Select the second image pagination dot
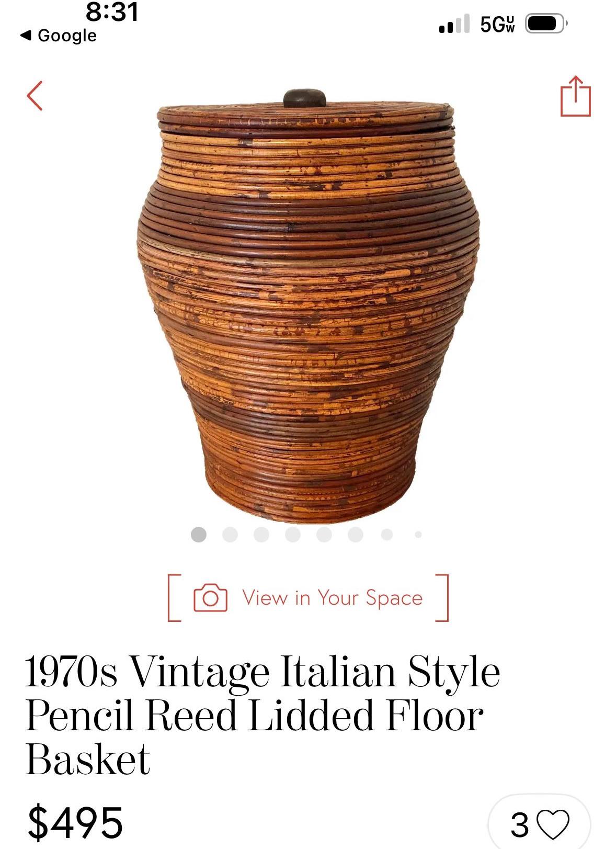 [x=230, y=535]
